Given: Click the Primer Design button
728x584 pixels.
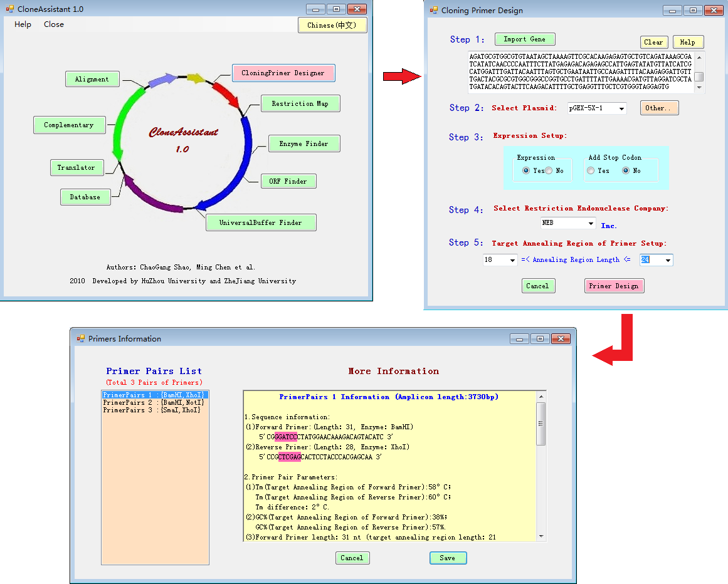Looking at the screenshot, I should pos(614,286).
